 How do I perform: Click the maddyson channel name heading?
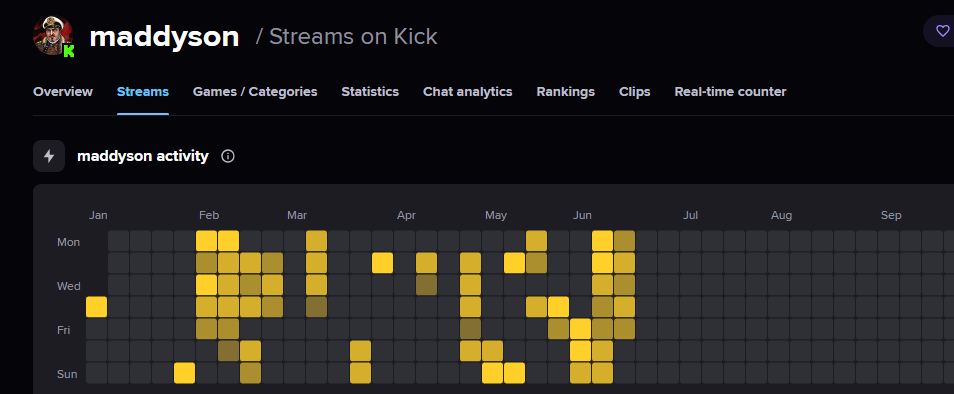click(x=164, y=37)
